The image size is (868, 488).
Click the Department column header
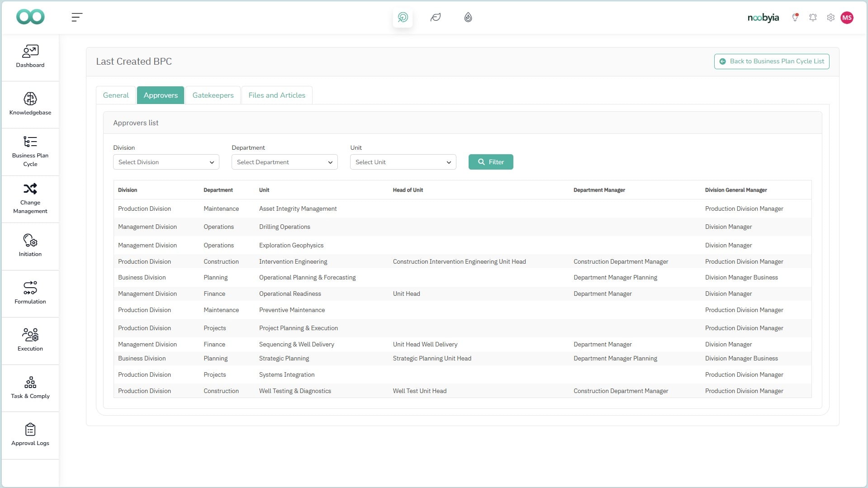coord(218,190)
